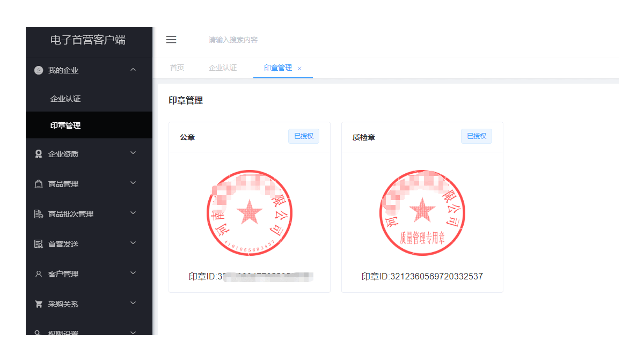Switch to the 首页 tab
This screenshot has width=644, height=362.
coord(177,68)
